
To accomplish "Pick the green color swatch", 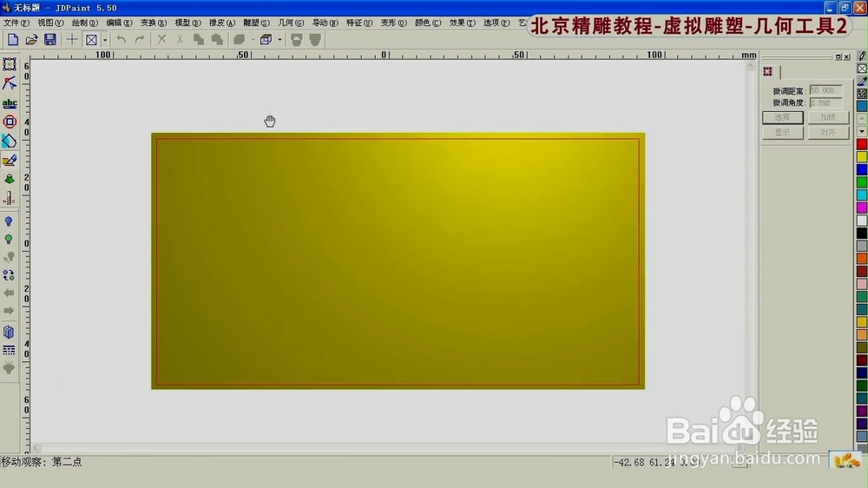I will 862,183.
